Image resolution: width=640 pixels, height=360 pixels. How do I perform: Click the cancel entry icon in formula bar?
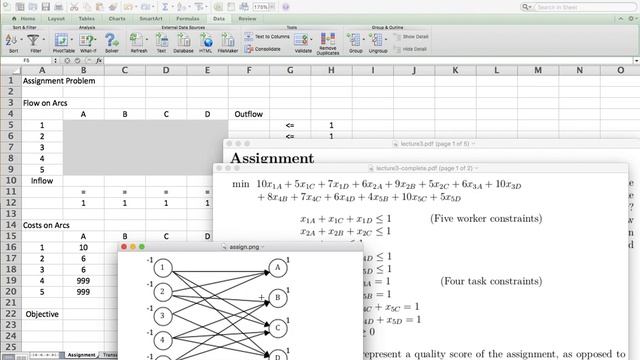[67, 60]
